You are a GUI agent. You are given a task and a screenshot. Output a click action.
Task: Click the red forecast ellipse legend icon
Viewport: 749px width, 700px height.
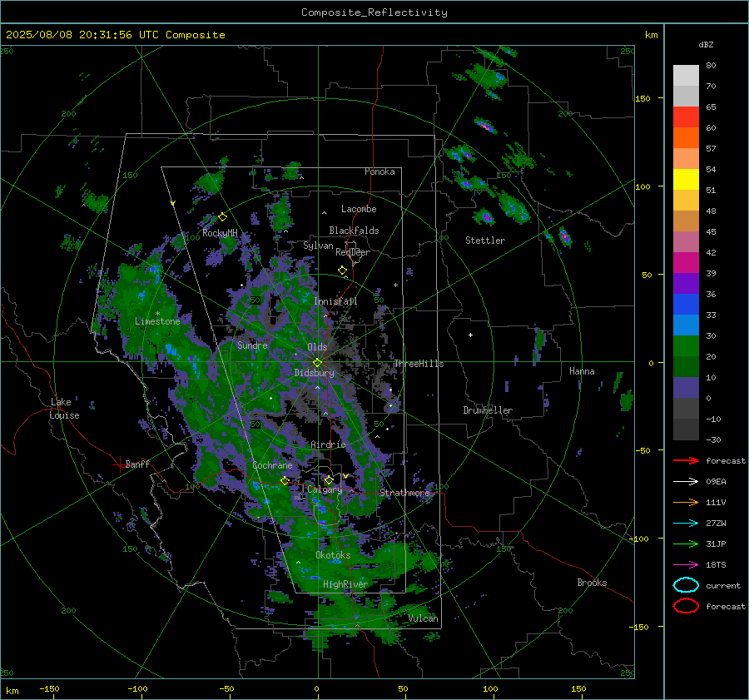(686, 606)
